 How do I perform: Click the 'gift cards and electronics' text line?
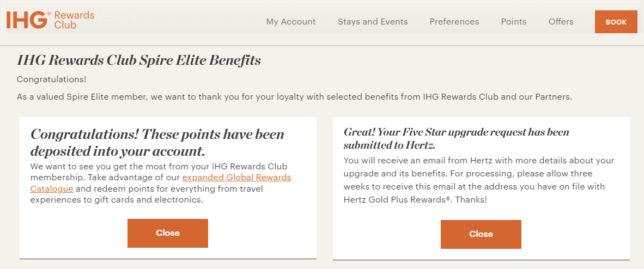click(117, 200)
